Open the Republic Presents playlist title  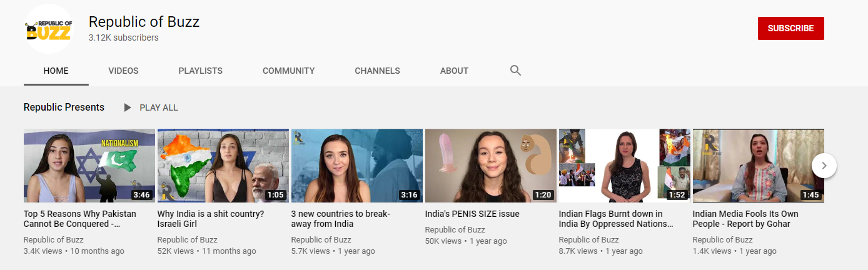click(x=64, y=107)
